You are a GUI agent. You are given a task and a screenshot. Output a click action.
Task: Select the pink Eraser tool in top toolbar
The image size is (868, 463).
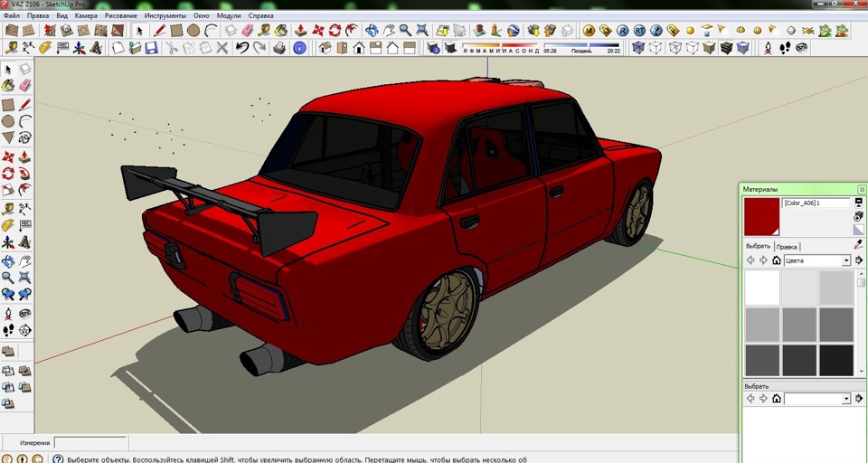pos(248,30)
